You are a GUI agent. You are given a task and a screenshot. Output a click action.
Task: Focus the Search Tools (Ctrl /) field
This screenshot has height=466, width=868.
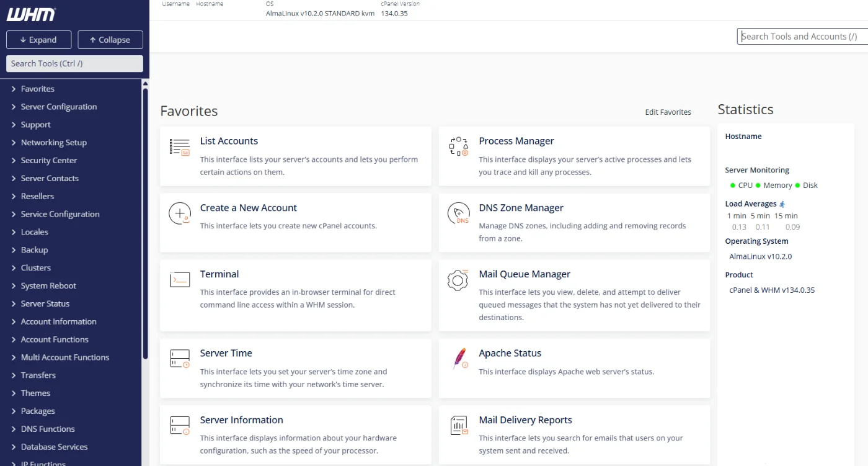(x=74, y=64)
